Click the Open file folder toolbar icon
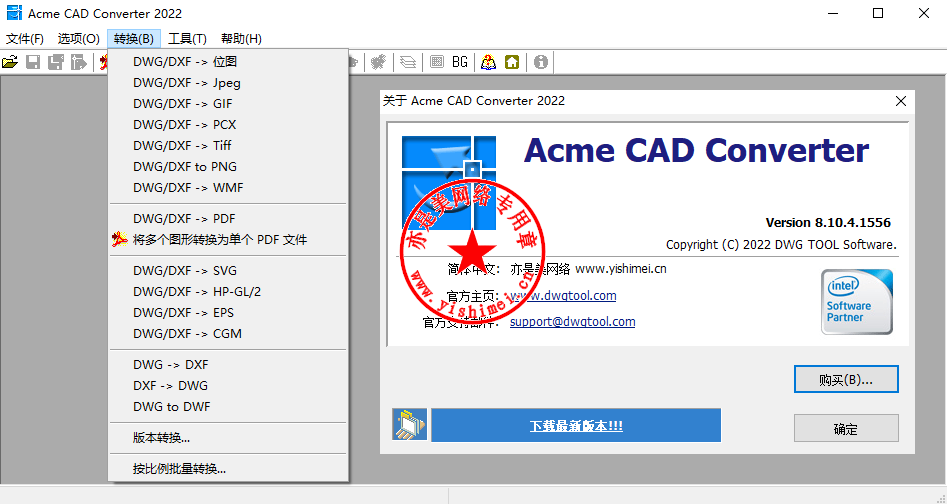 coord(10,62)
